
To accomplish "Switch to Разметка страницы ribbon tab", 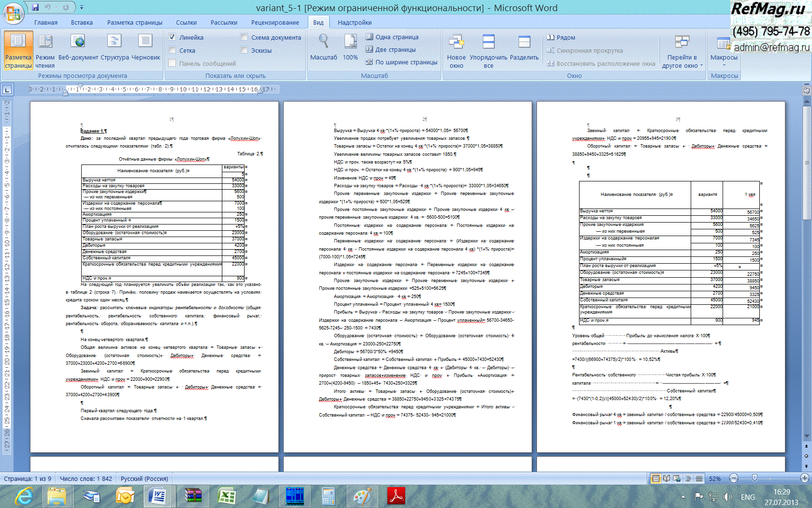I will click(x=134, y=22).
